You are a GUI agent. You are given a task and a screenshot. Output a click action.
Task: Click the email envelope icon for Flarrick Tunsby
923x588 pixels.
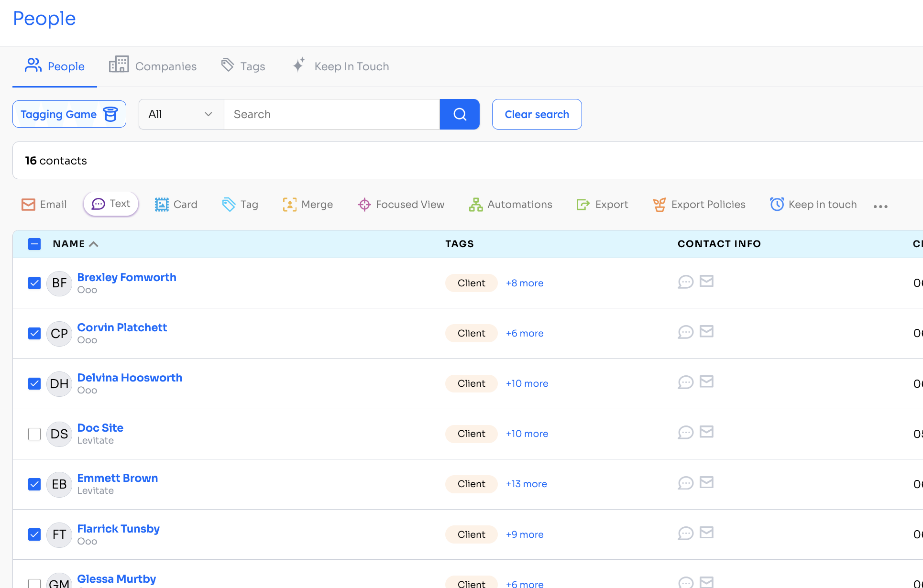tap(706, 533)
